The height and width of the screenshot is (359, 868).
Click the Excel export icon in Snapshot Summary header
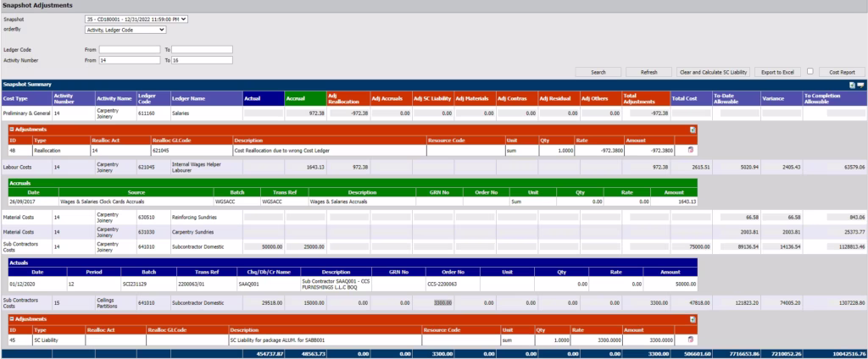(853, 85)
